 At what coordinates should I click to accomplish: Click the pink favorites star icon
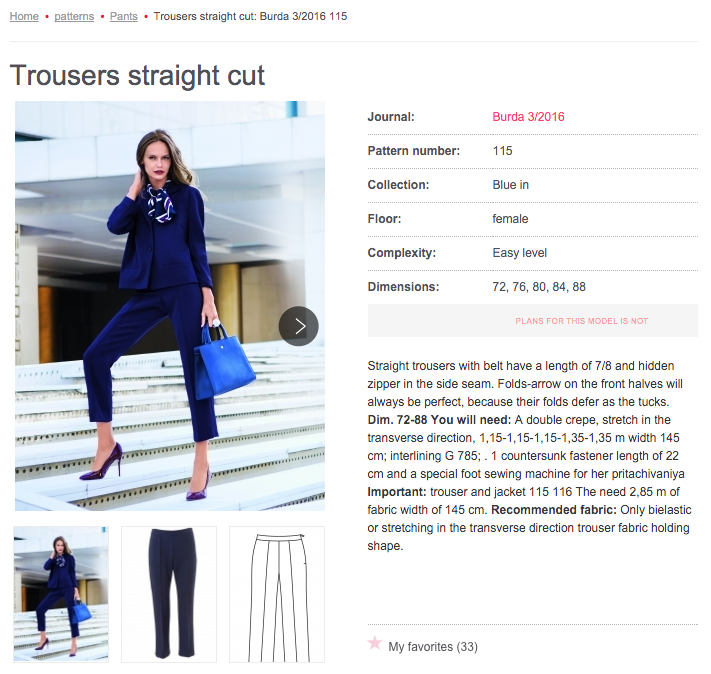tap(375, 643)
